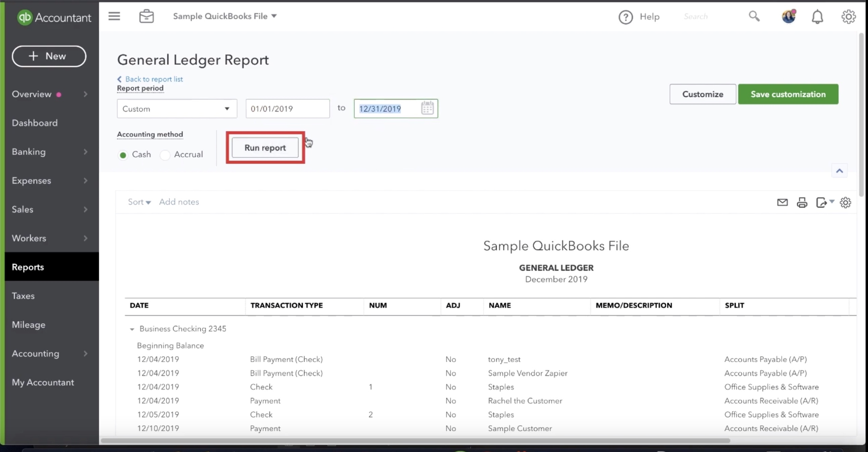Click the QuickBooks Accountant logo
The height and width of the screenshot is (452, 868).
point(54,17)
